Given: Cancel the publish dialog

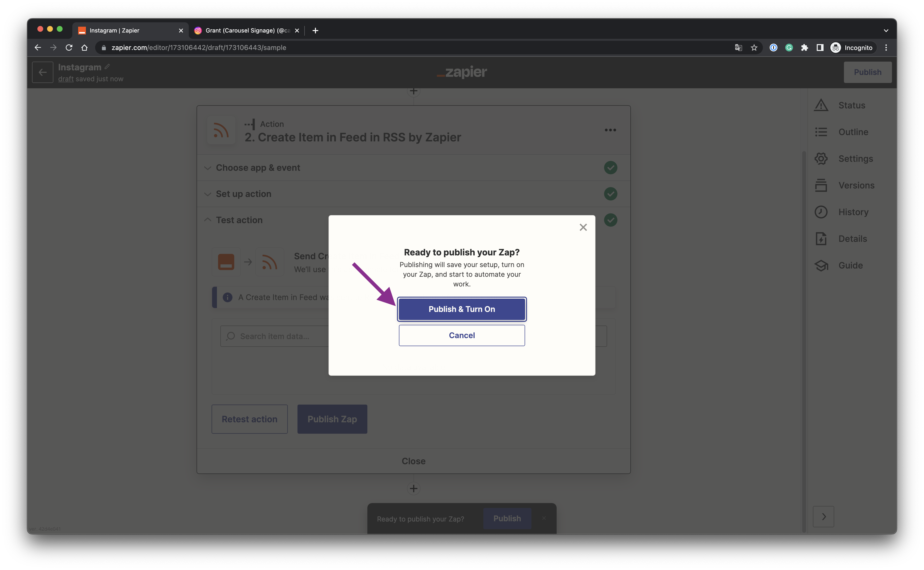Looking at the screenshot, I should click(x=462, y=335).
